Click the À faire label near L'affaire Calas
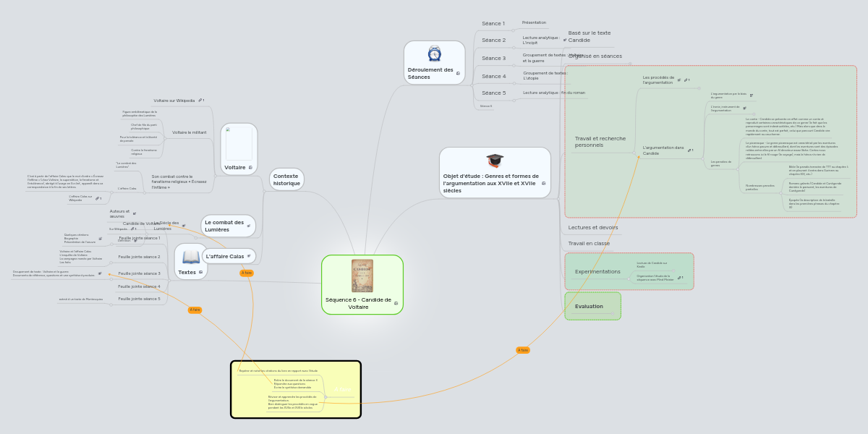Viewport: 868px width, 434px height. pos(247,273)
